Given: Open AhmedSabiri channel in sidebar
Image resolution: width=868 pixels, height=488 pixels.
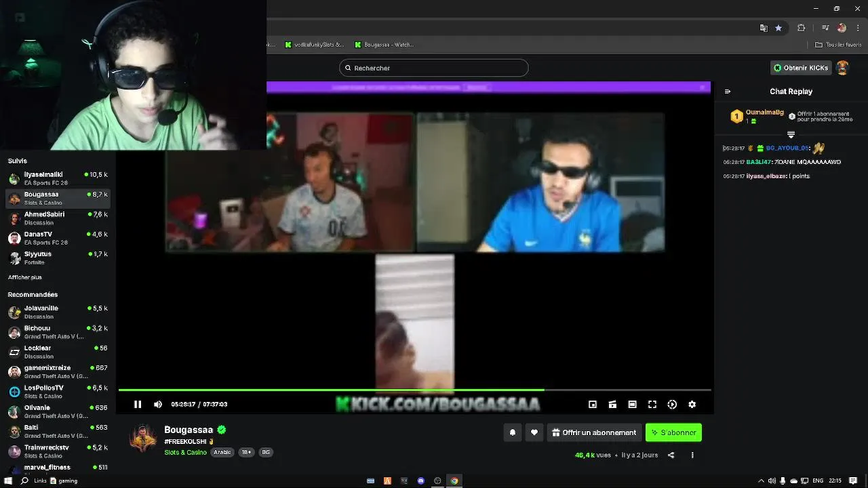Looking at the screenshot, I should (x=58, y=218).
